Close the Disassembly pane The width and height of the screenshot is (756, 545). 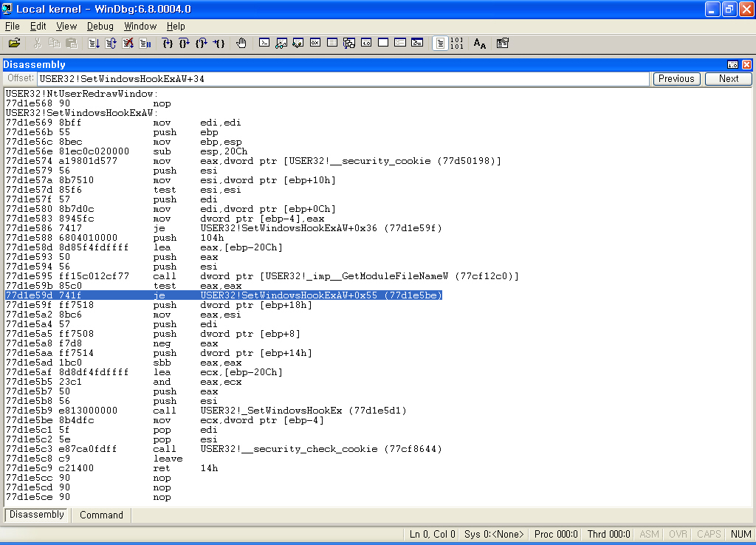747,64
